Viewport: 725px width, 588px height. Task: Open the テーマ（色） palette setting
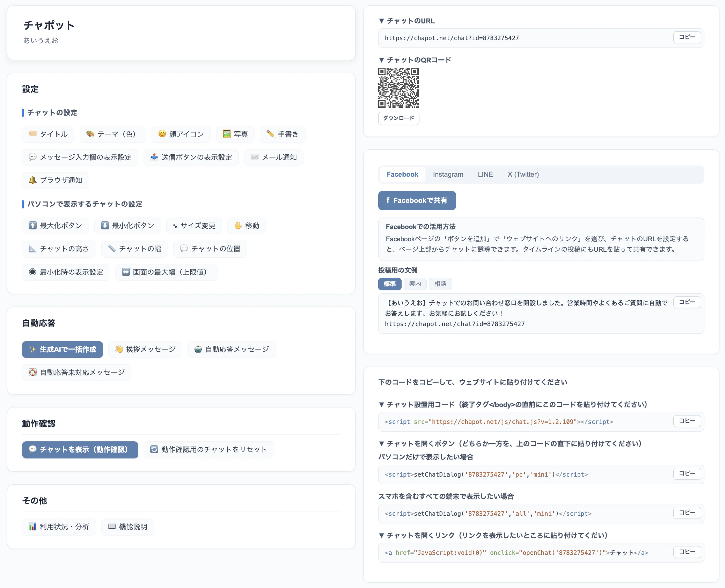(113, 134)
